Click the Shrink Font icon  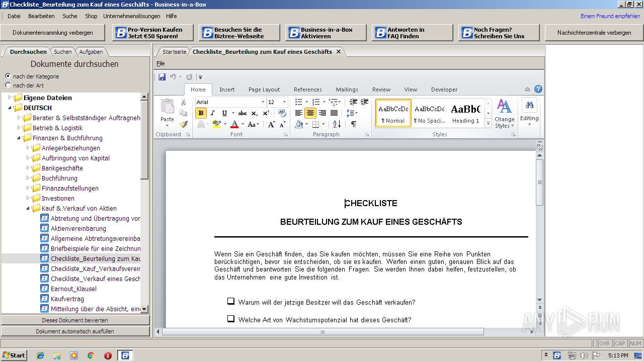point(282,124)
